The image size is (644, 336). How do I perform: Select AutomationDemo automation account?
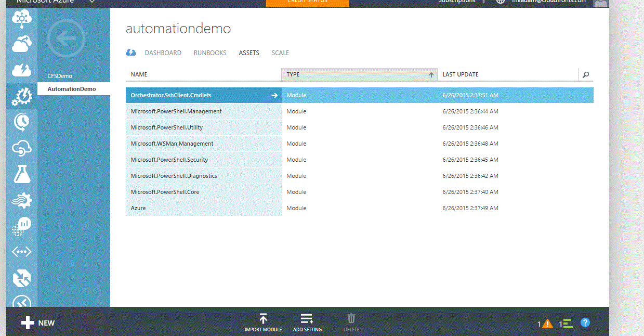74,89
